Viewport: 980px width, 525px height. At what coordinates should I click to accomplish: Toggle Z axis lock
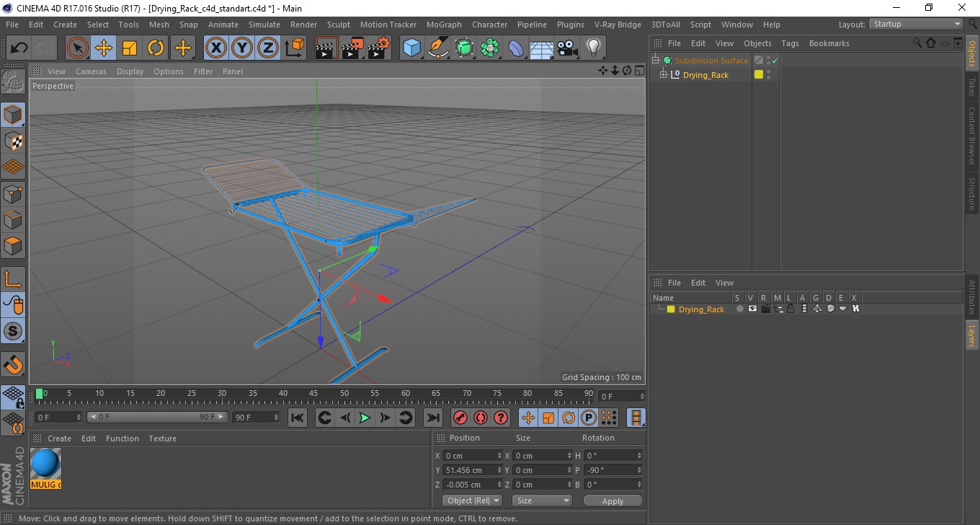point(268,48)
